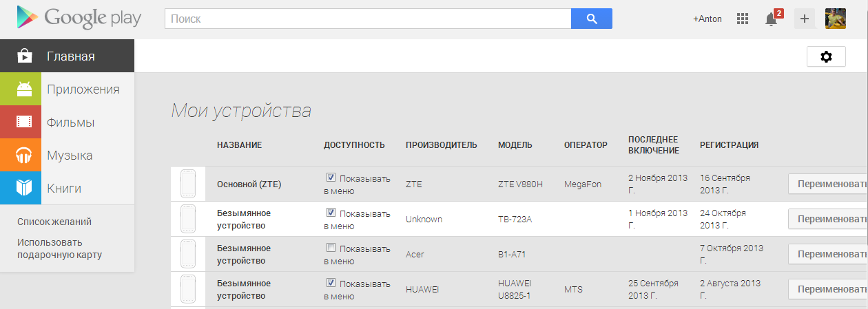Open the notifications bell icon
This screenshot has height=309, width=868.
(x=772, y=19)
